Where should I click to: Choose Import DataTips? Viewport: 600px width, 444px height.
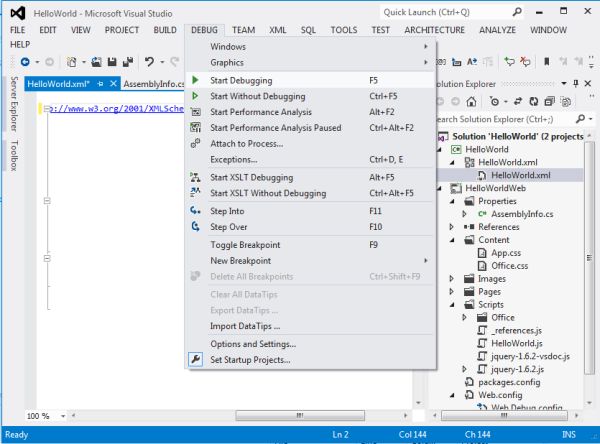point(310,326)
